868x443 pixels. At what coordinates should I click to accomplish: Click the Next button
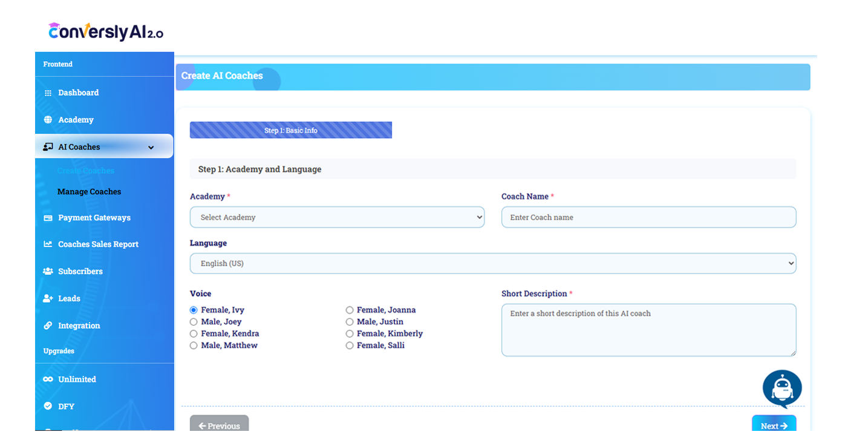coord(774,425)
